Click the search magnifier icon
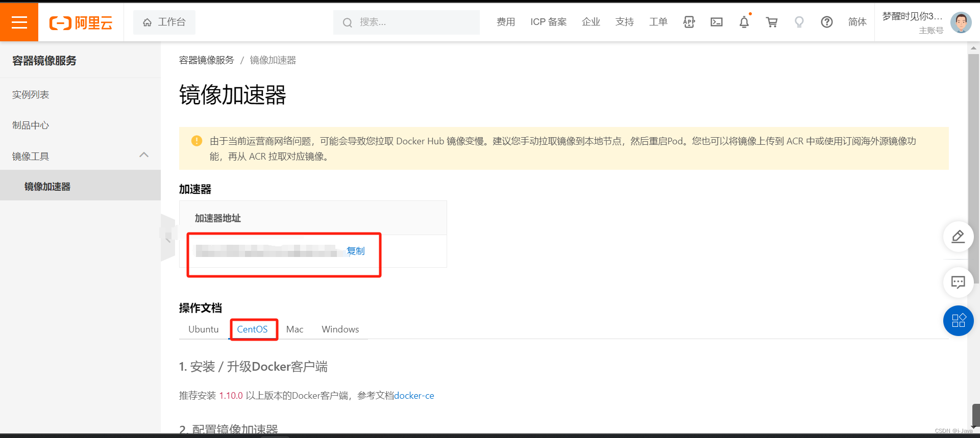 pos(348,22)
